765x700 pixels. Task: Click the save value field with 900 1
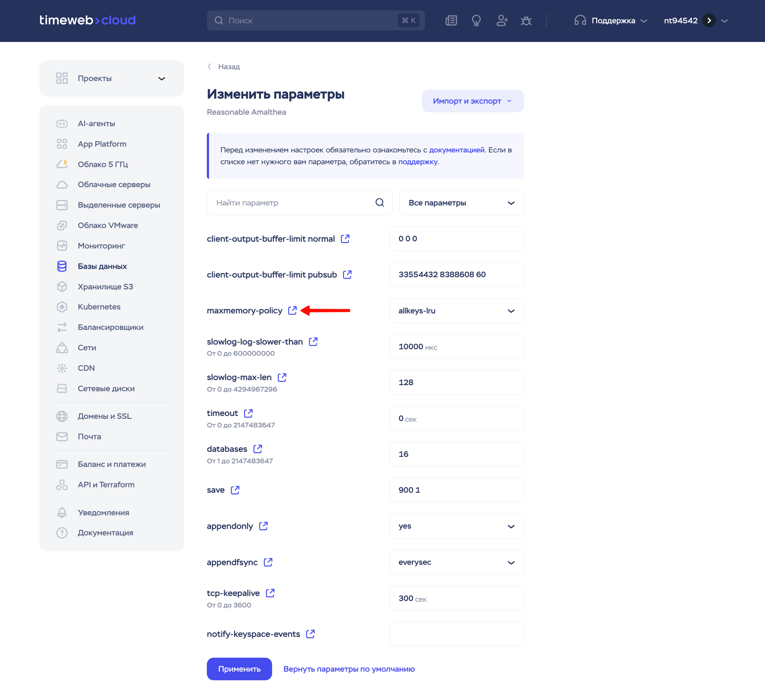point(456,490)
